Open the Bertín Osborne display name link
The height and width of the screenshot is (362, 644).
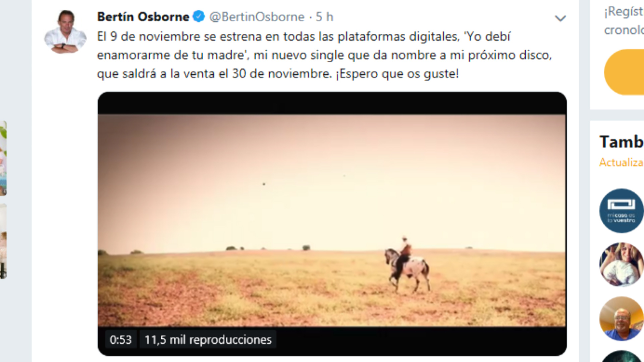coord(143,17)
